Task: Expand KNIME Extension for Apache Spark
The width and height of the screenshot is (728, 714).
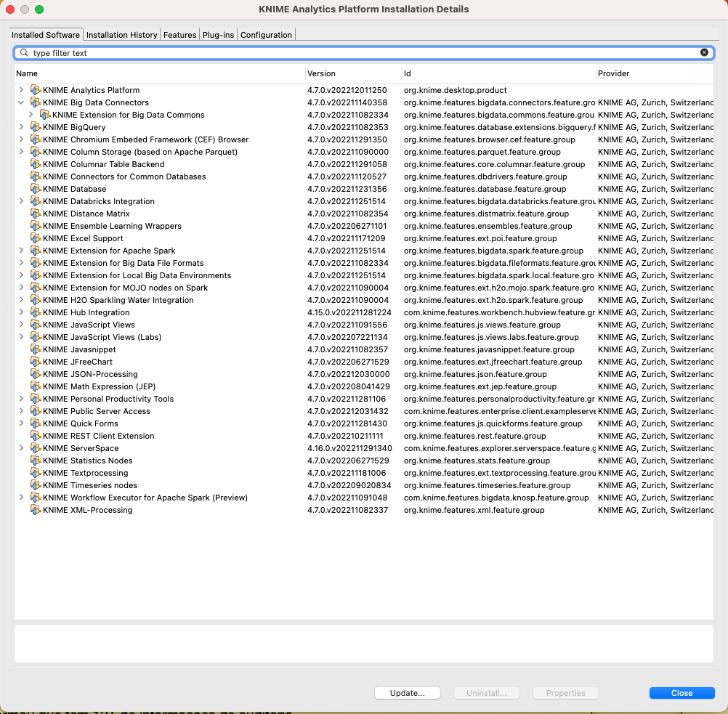Action: pos(21,250)
